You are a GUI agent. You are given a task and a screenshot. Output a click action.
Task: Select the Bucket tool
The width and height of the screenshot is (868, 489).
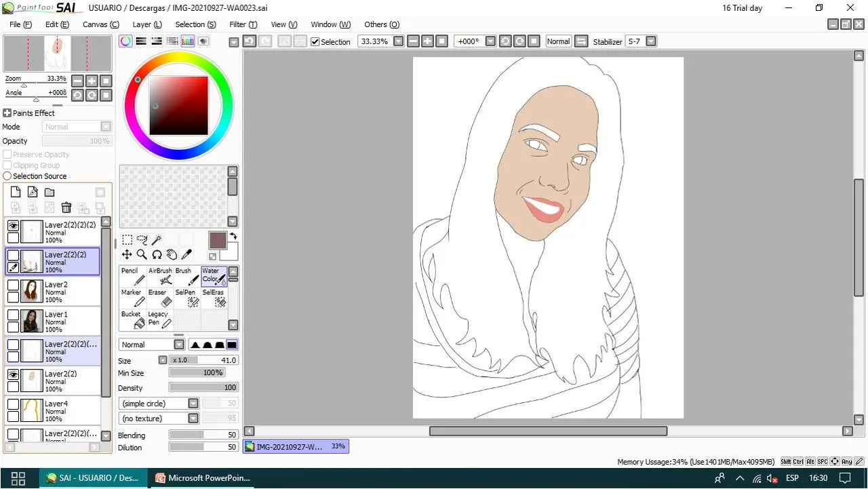(133, 319)
